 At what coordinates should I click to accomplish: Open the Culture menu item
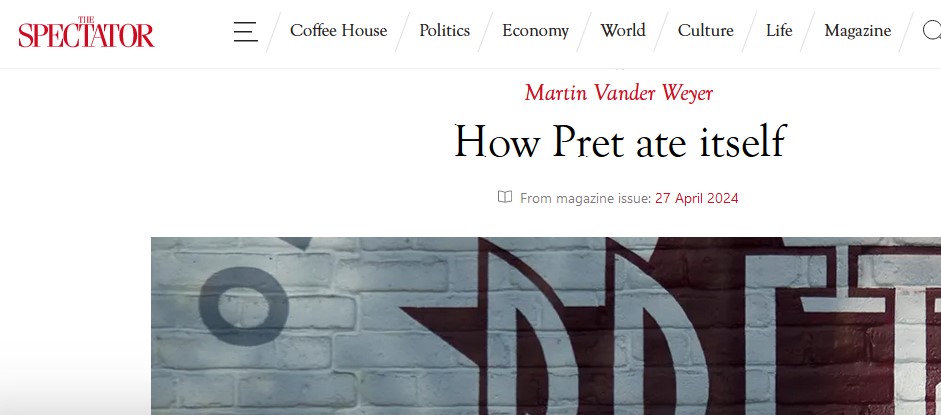point(705,31)
